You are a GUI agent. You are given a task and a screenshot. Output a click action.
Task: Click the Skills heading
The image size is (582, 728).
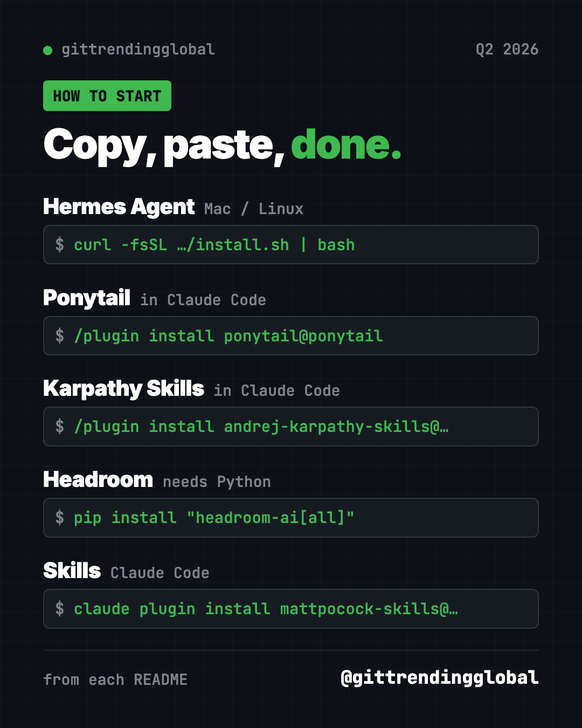pos(72,571)
